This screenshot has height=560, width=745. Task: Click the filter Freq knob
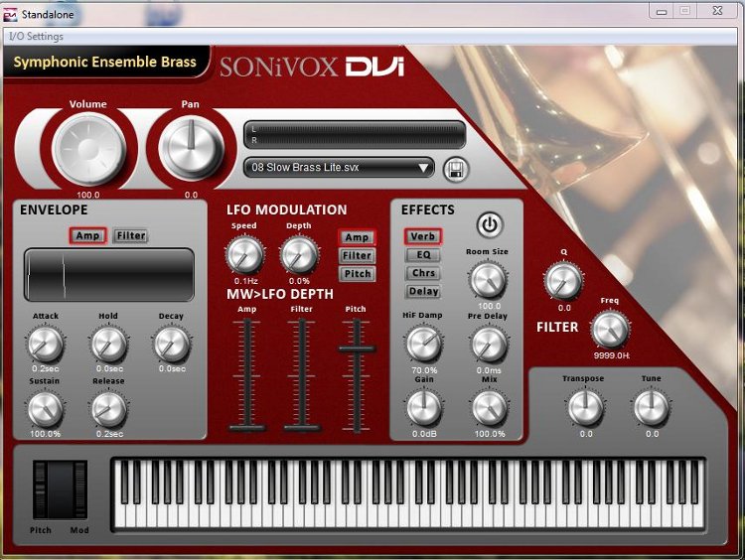[611, 330]
